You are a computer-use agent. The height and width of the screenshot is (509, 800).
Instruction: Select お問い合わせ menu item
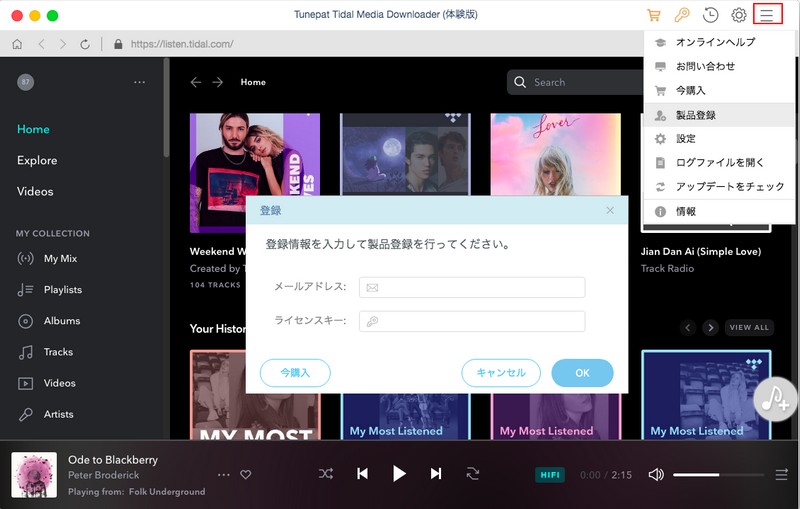tap(719, 66)
